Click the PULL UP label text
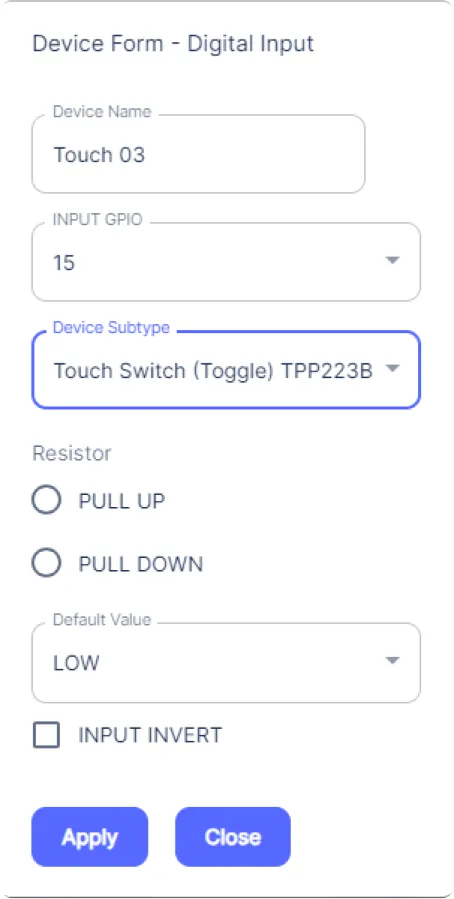This screenshot has height=899, width=454. (x=122, y=501)
